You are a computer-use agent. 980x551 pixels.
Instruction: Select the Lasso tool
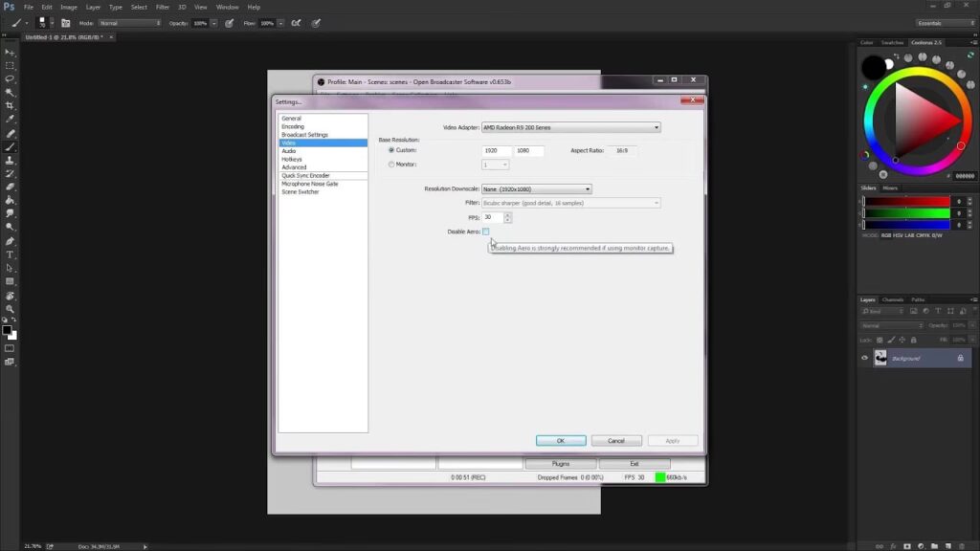pyautogui.click(x=10, y=78)
